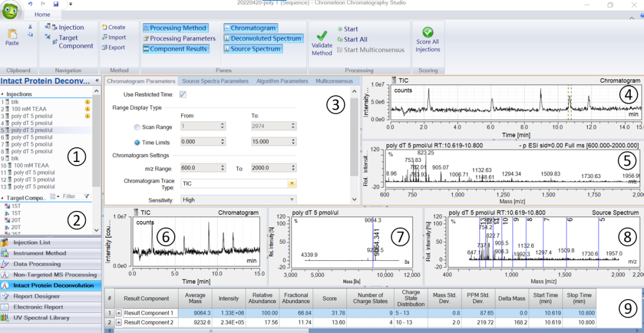This screenshot has width=644, height=333.
Task: Click the Score All Injections icon
Action: coord(428,32)
